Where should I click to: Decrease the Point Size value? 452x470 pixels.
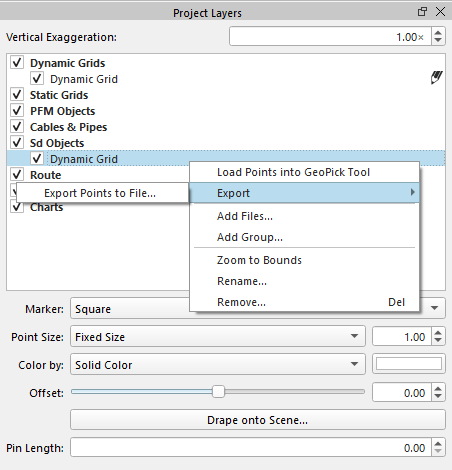pyautogui.click(x=438, y=341)
